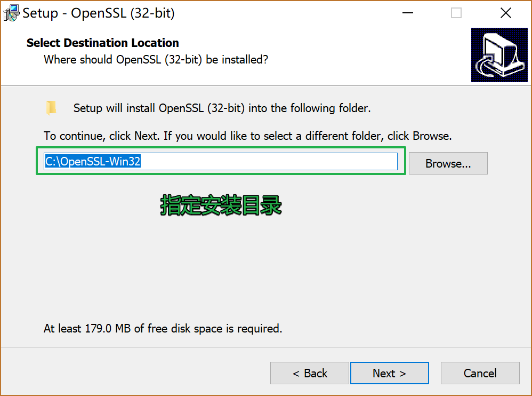This screenshot has width=532, height=396.
Task: Click the "Setup - OpenSSL (32-bit)" title text
Action: (x=99, y=13)
